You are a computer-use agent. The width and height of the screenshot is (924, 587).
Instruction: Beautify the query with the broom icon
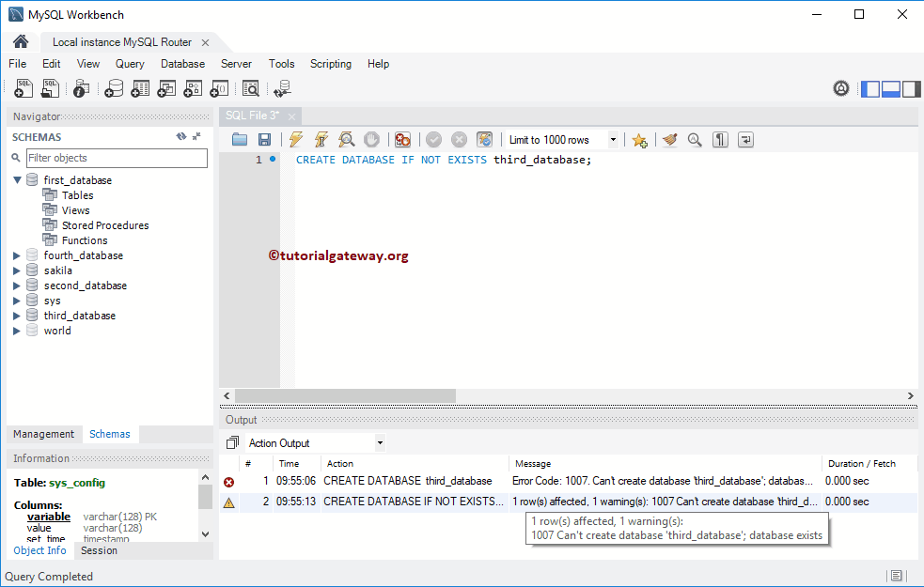click(x=669, y=139)
